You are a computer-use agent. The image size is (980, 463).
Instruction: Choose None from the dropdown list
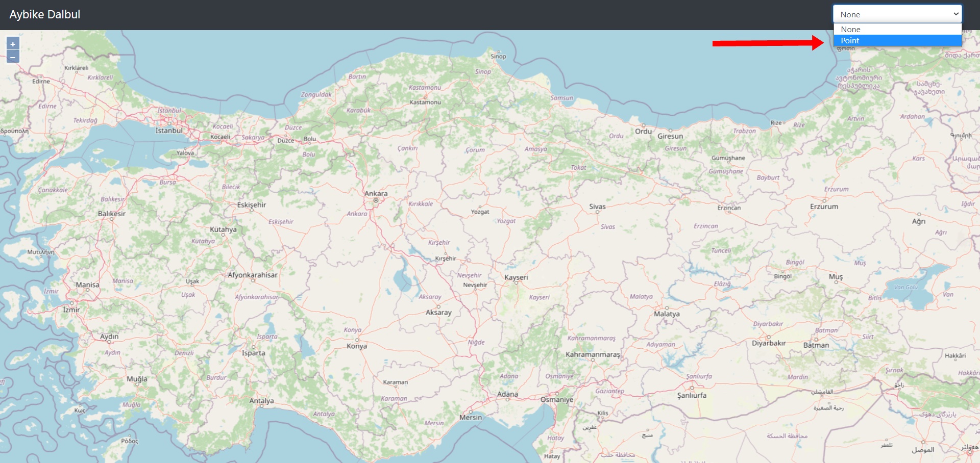click(x=897, y=30)
